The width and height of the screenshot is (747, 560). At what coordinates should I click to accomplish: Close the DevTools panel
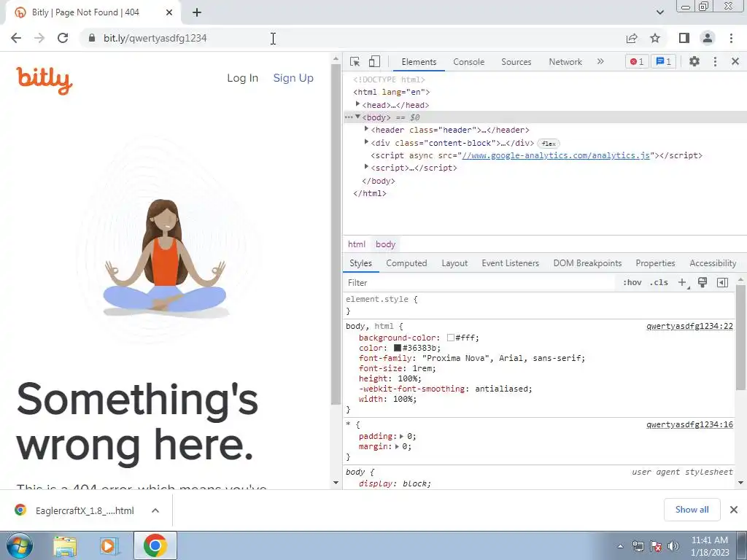click(735, 61)
